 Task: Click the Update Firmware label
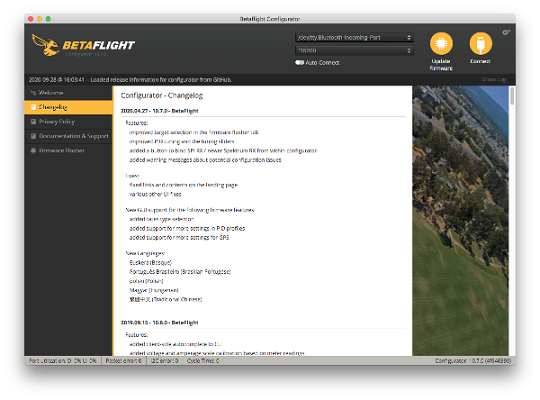coord(441,65)
